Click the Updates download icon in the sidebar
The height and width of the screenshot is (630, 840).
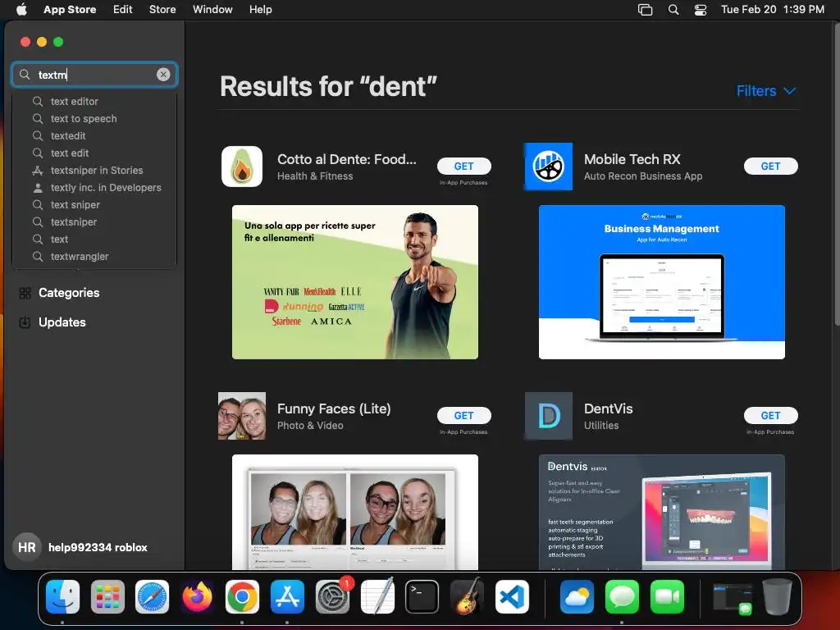click(25, 322)
